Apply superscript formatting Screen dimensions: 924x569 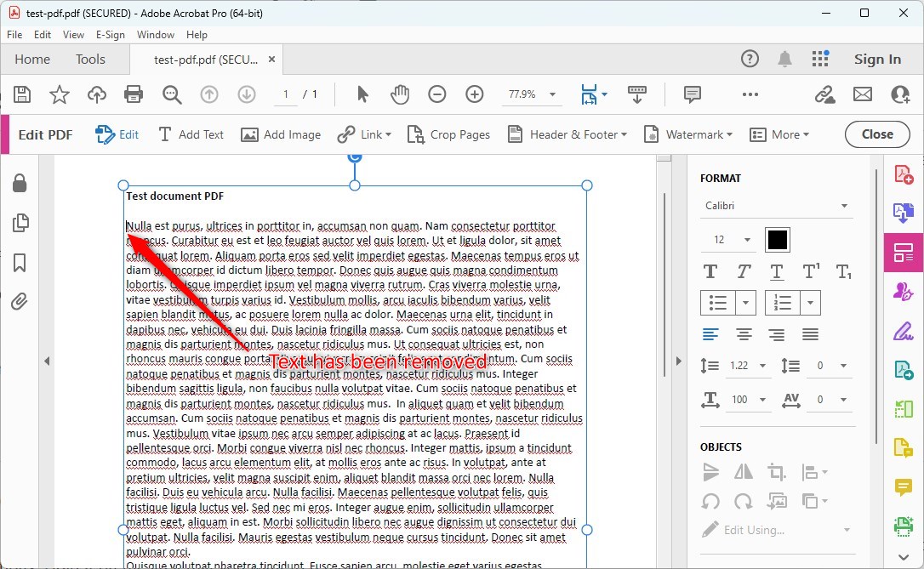(809, 270)
